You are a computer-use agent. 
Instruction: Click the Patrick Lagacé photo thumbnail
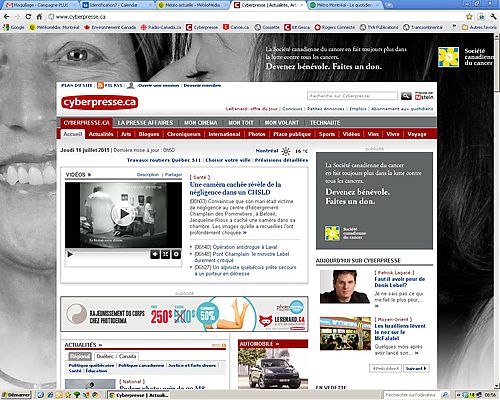click(345, 287)
